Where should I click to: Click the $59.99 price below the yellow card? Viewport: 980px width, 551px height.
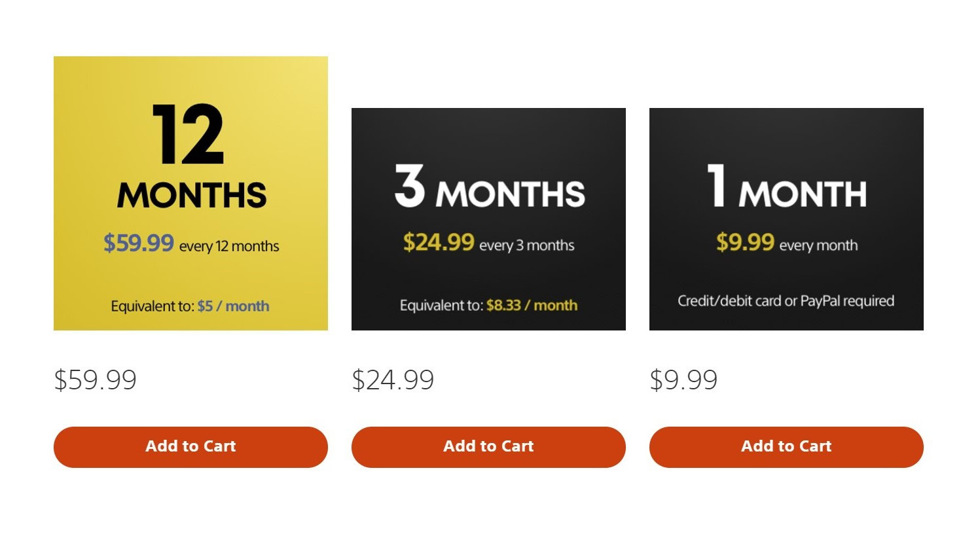pos(96,380)
